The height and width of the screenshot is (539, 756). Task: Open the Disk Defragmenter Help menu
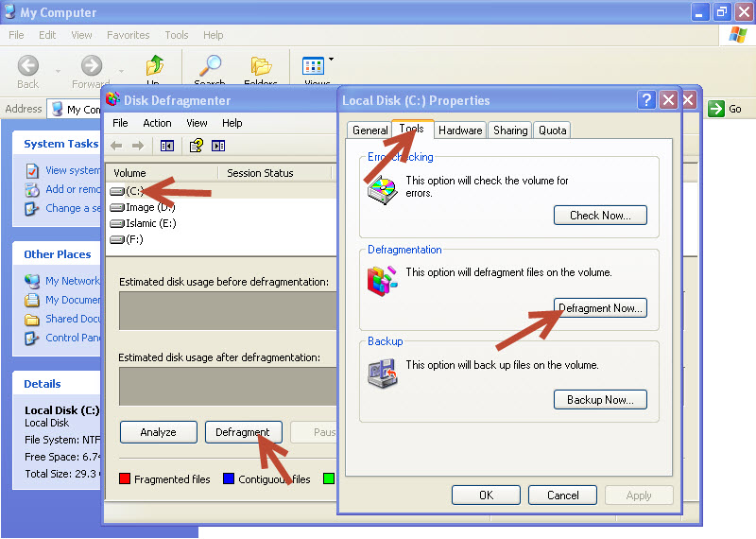pos(232,123)
